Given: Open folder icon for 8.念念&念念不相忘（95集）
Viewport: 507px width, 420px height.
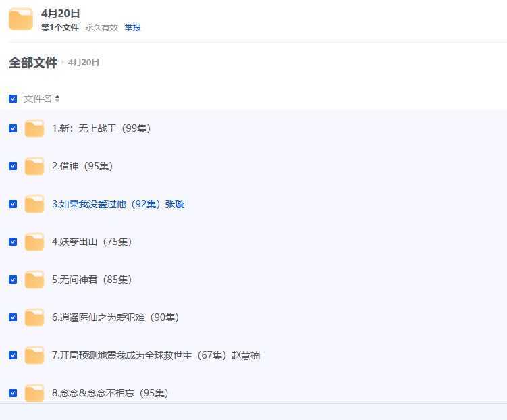Looking at the screenshot, I should click(x=34, y=393).
